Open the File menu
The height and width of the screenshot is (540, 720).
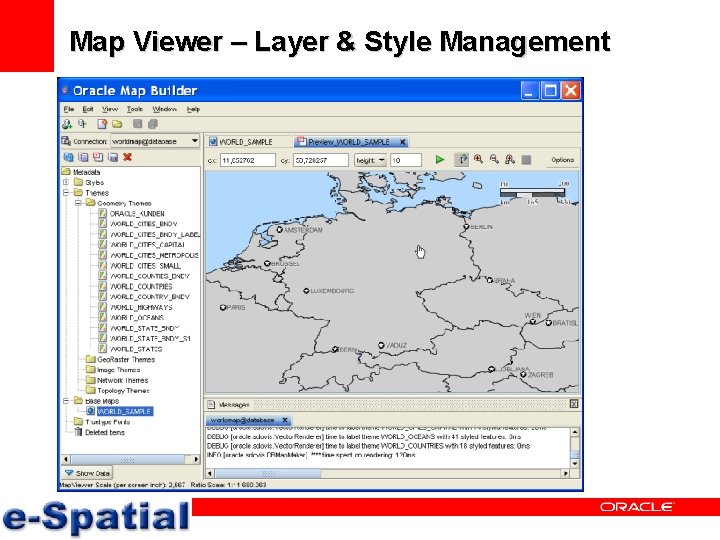tap(69, 109)
